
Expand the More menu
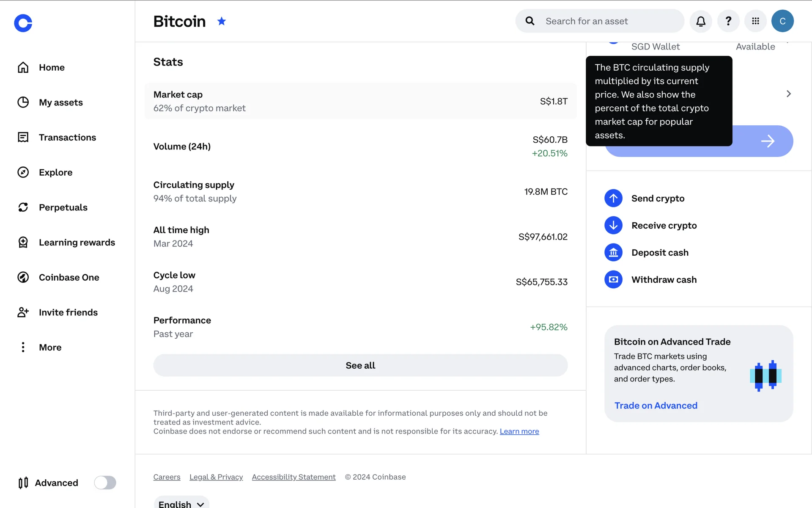50,347
